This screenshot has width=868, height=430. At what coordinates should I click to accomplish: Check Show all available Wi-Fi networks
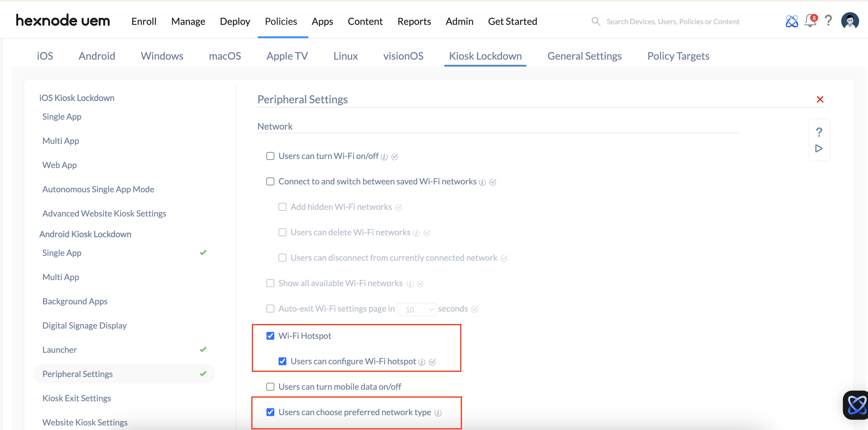270,283
